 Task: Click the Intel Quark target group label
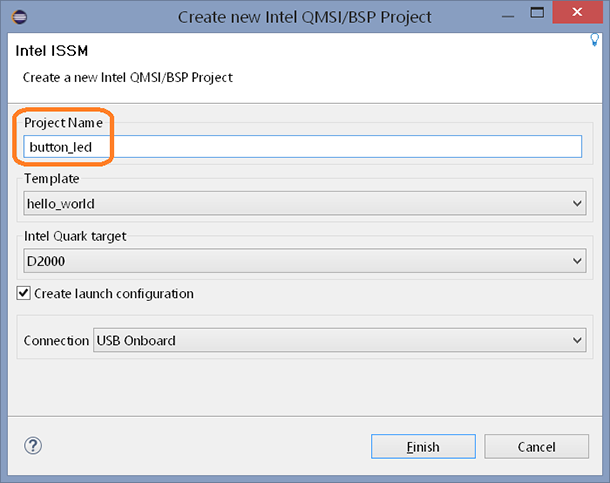point(75,236)
